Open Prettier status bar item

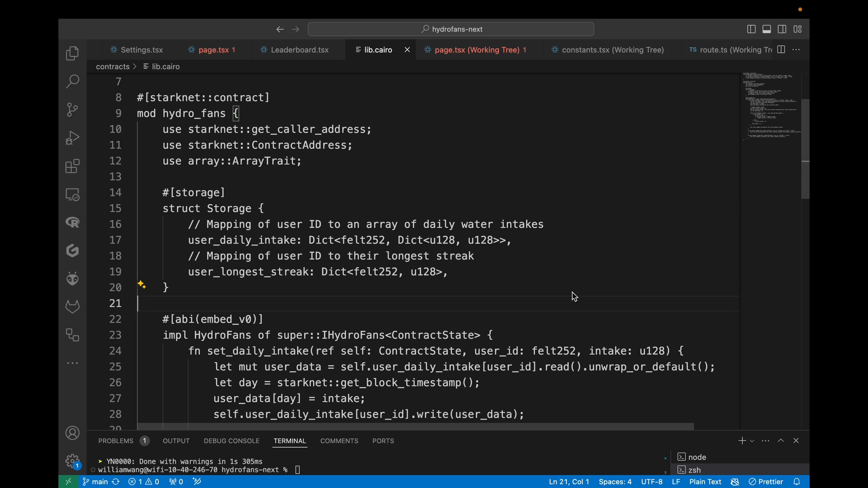pyautogui.click(x=766, y=482)
